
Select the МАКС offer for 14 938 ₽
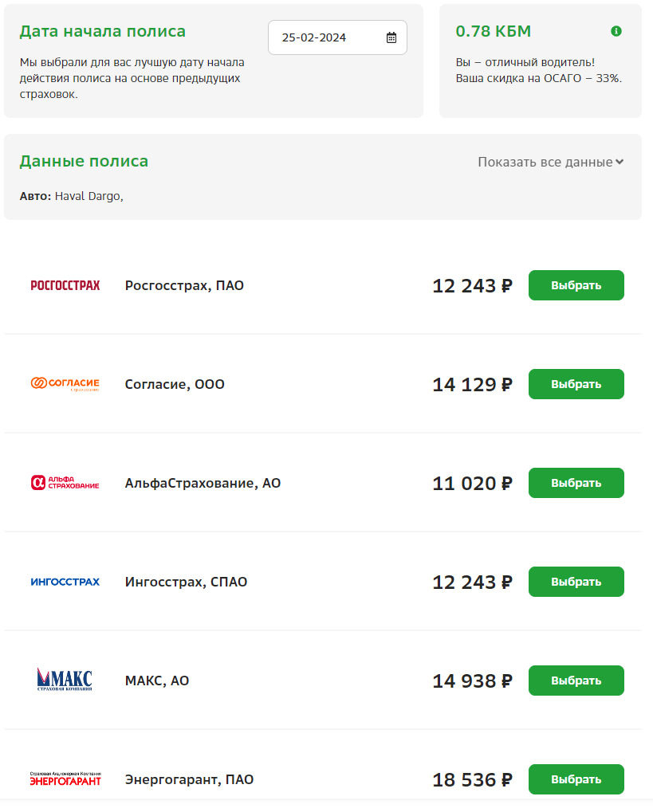(x=576, y=681)
